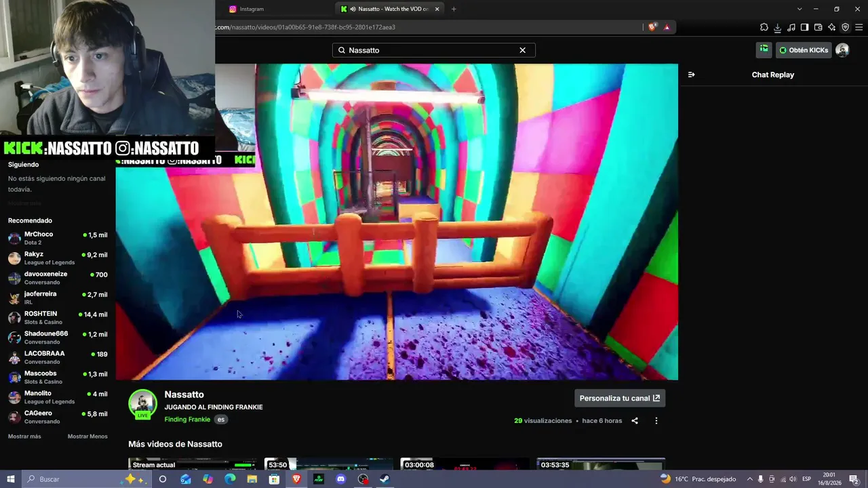The image size is (868, 488).
Task: Open Steam from the taskbar
Action: click(384, 479)
